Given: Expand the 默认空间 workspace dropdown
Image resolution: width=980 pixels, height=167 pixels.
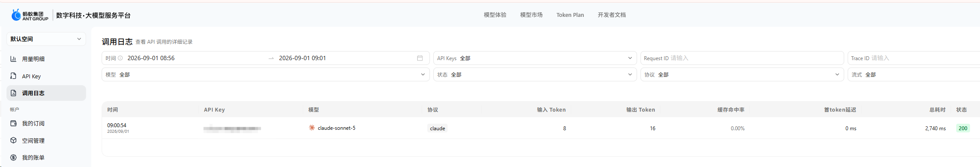Looking at the screenshot, I should (x=46, y=39).
